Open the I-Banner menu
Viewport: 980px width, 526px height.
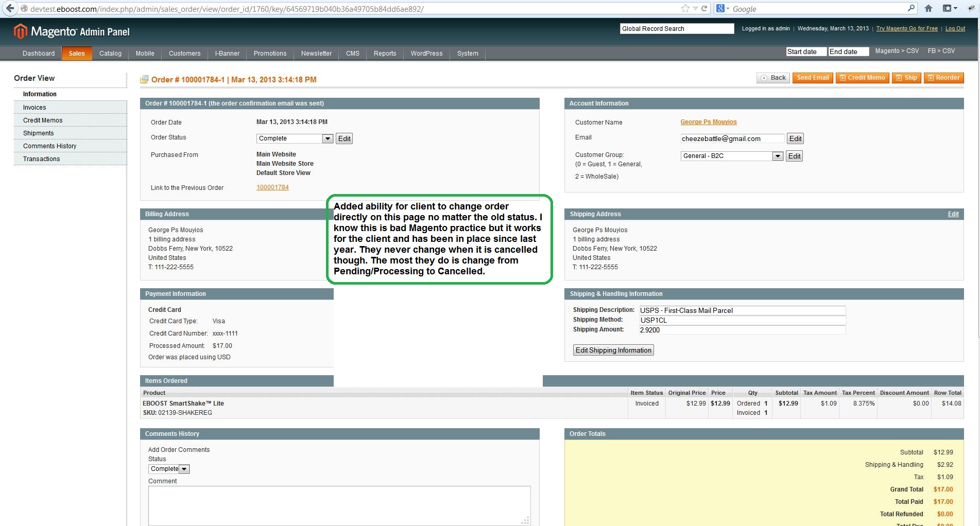tap(227, 54)
